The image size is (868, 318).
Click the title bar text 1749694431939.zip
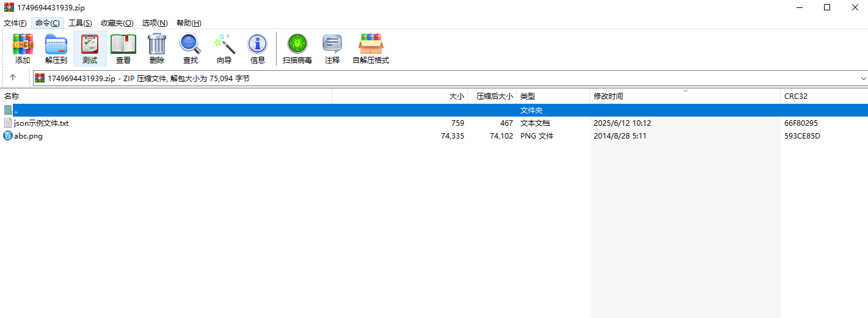coord(51,7)
